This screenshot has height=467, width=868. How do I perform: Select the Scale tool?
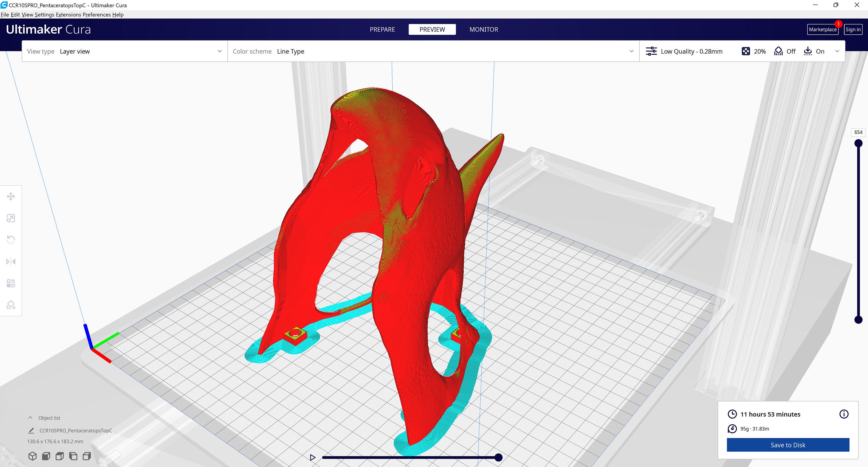[x=11, y=218]
